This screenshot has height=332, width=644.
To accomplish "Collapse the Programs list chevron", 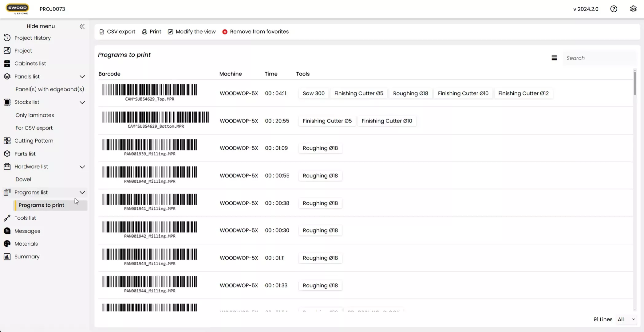I will tap(82, 193).
